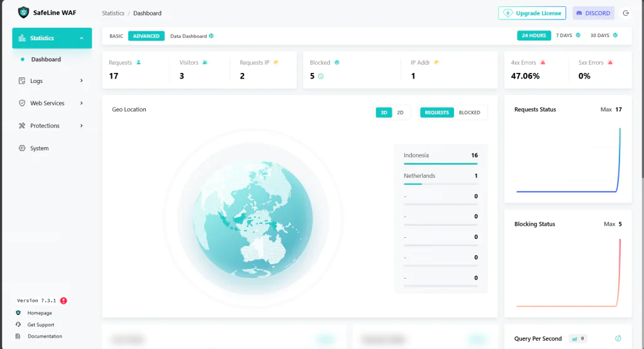Click the Statistics breadcrumb link
This screenshot has height=349, width=644.
[x=113, y=13]
